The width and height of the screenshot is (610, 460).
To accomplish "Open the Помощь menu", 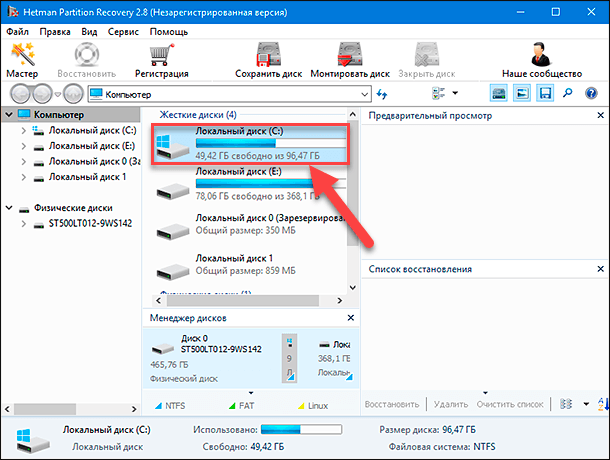I will pos(169,32).
